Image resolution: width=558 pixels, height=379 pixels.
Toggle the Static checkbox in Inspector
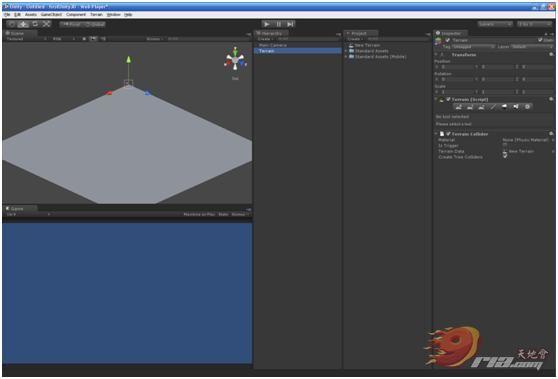point(540,40)
